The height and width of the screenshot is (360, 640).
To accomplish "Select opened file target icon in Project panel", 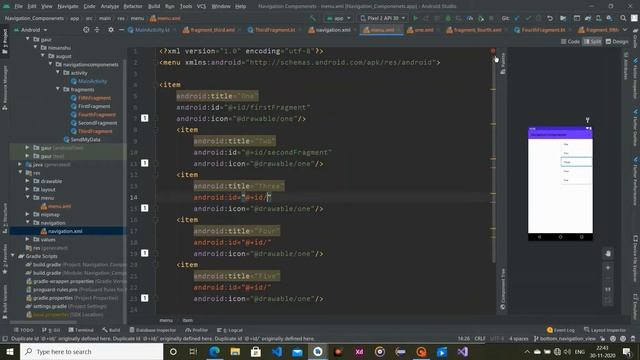I will pos(86,30).
